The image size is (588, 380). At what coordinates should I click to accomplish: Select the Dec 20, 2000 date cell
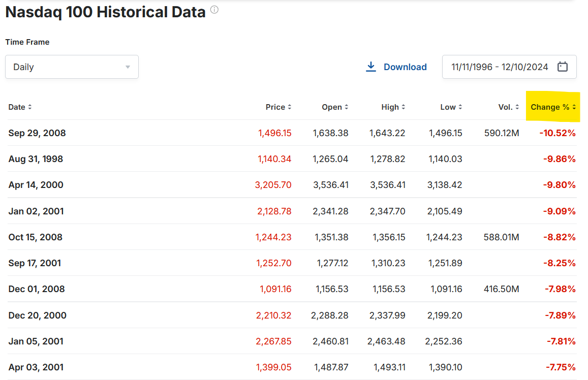click(x=38, y=315)
